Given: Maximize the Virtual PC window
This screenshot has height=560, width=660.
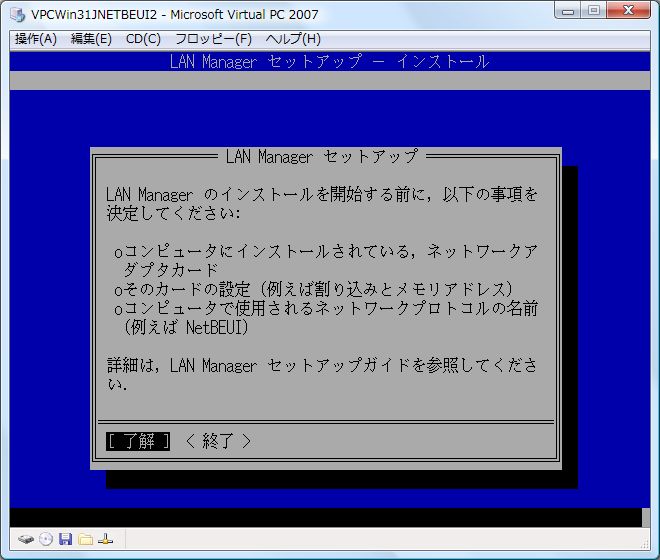Looking at the screenshot, I should [x=594, y=11].
